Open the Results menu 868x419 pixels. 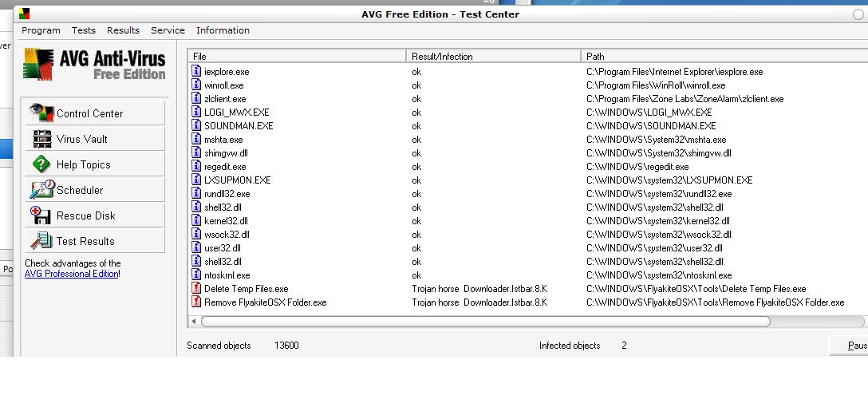click(123, 30)
